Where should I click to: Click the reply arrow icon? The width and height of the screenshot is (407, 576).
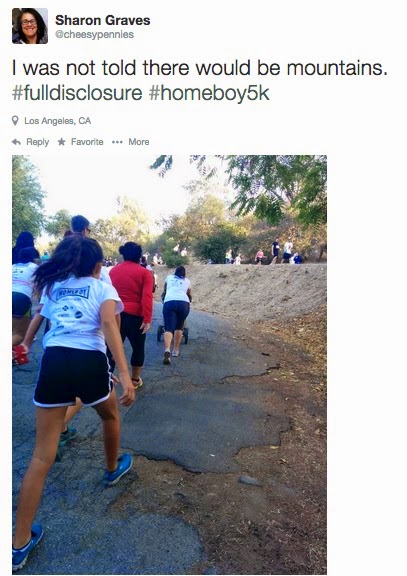[x=16, y=142]
